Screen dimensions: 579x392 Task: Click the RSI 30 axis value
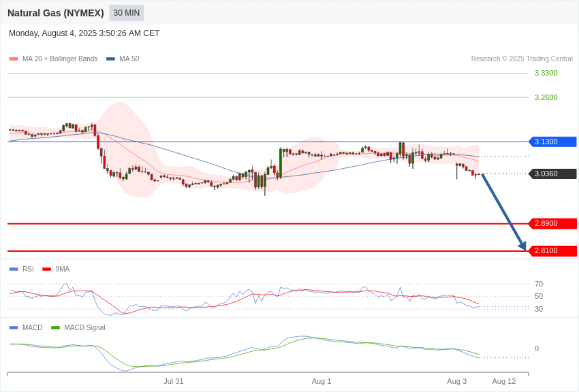(x=539, y=309)
